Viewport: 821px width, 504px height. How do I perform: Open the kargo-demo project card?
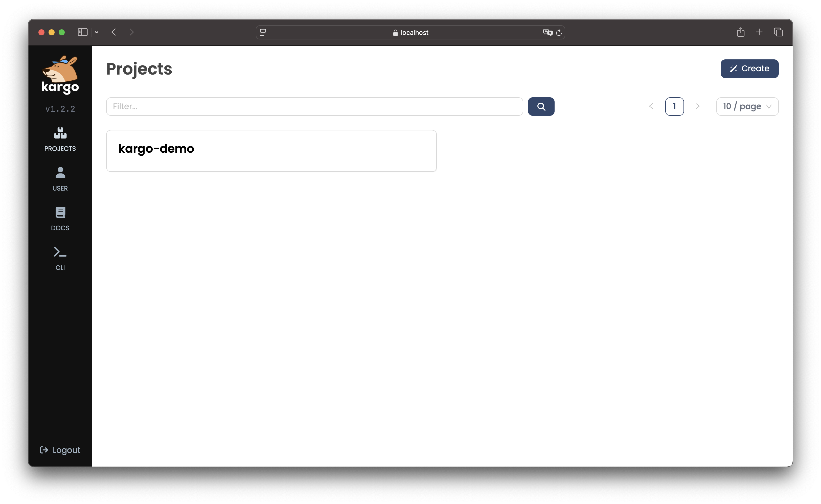pos(271,151)
